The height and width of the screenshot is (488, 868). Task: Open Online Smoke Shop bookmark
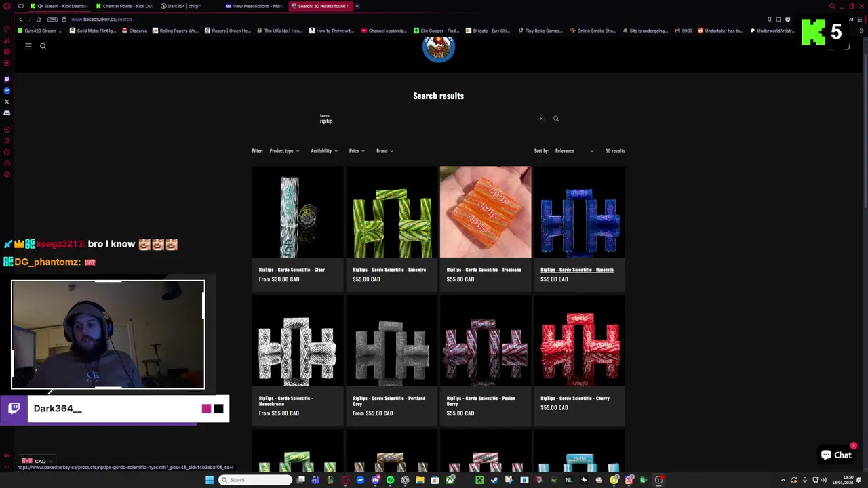click(593, 30)
